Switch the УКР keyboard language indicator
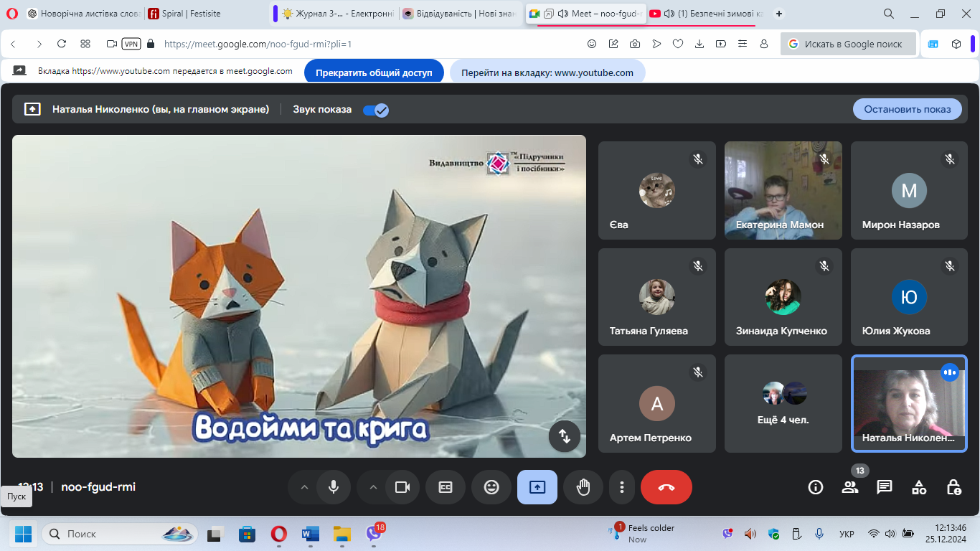Viewport: 980px width, 551px height. pyautogui.click(x=847, y=534)
